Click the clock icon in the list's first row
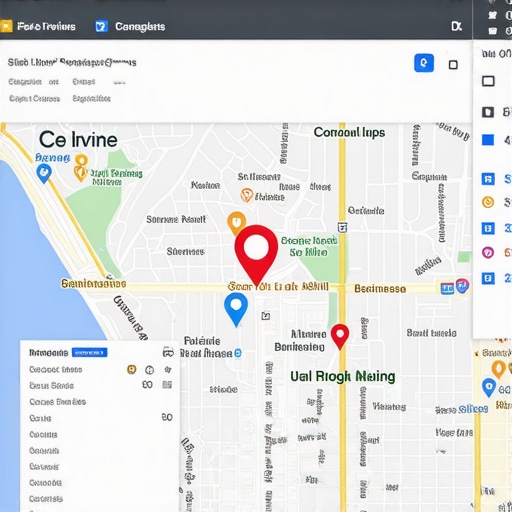The width and height of the screenshot is (512, 512). [149, 370]
